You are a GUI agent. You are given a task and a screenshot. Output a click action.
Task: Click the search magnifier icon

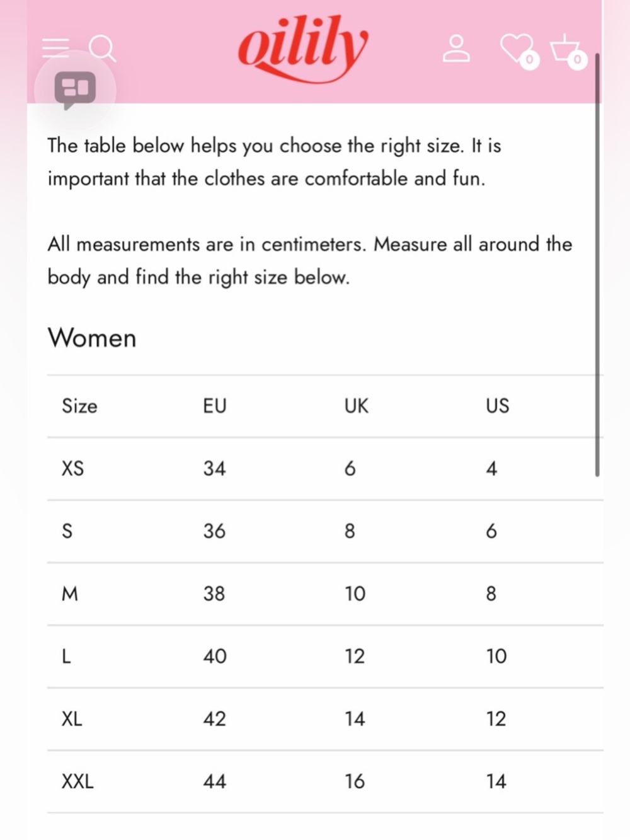coord(102,49)
